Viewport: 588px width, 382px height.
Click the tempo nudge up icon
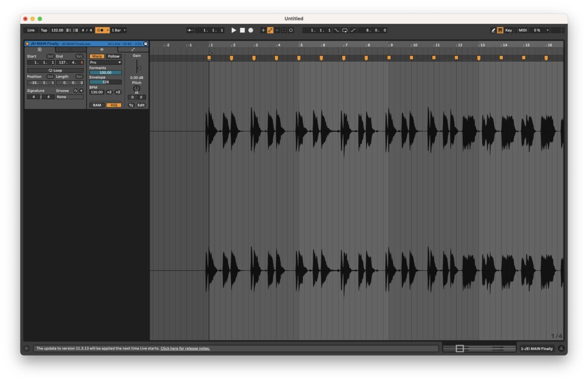pyautogui.click(x=75, y=30)
